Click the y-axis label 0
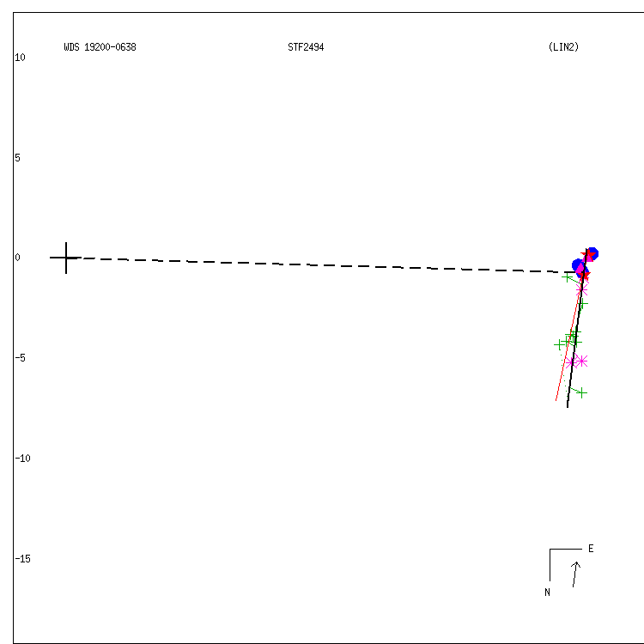644x644 pixels. (x=17, y=258)
